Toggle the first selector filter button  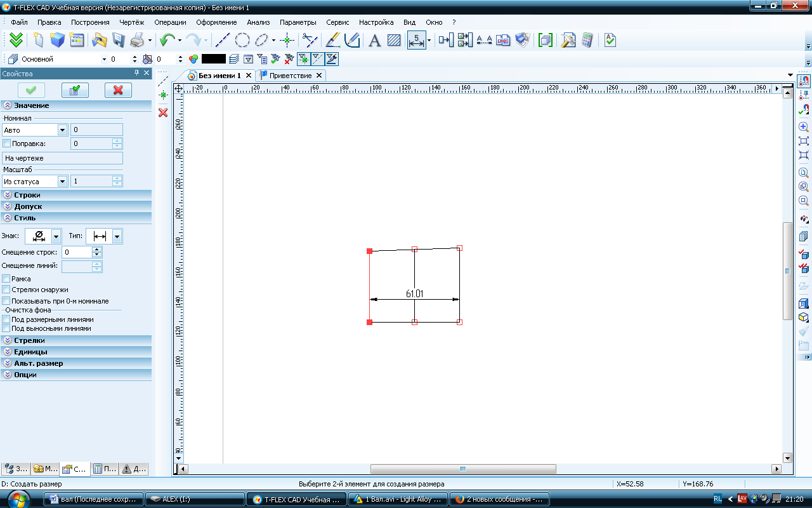point(304,59)
